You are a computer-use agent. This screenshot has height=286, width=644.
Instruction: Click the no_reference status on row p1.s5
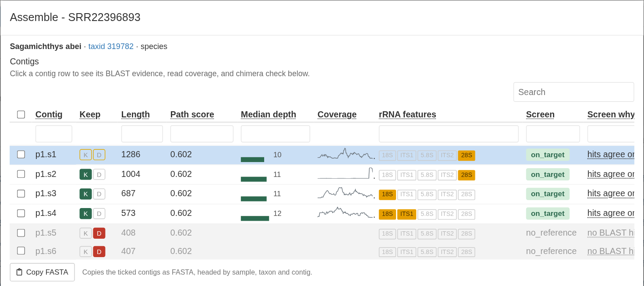(551, 233)
